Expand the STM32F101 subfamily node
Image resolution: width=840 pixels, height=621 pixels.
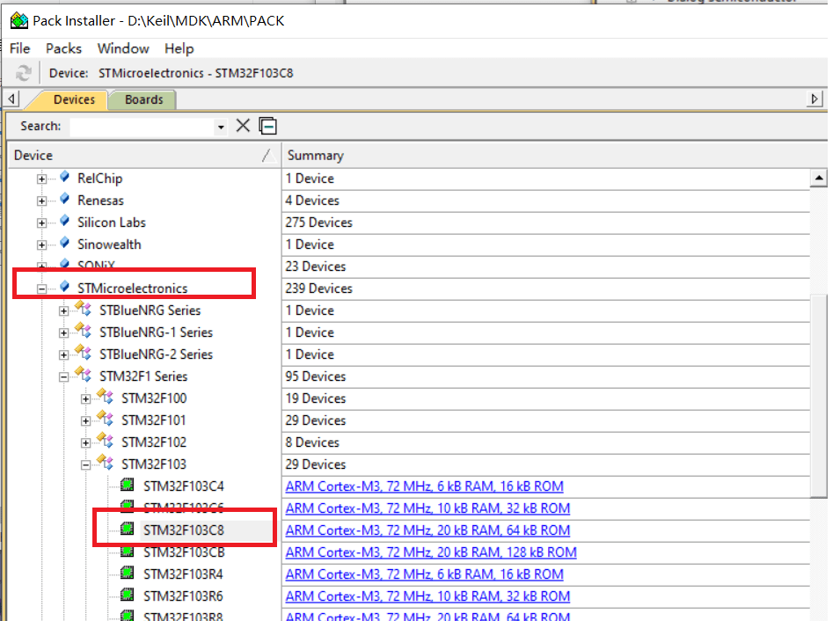pyautogui.click(x=85, y=420)
